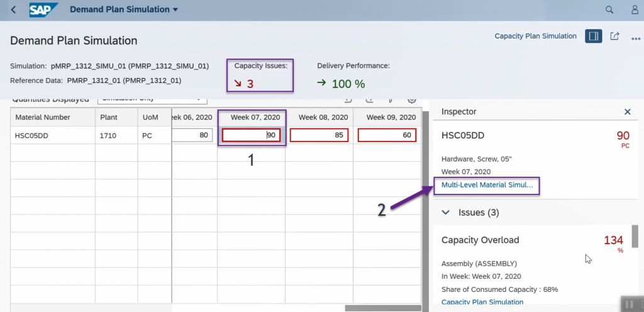Click the SAP logo
644x312 pixels.
pyautogui.click(x=43, y=9)
